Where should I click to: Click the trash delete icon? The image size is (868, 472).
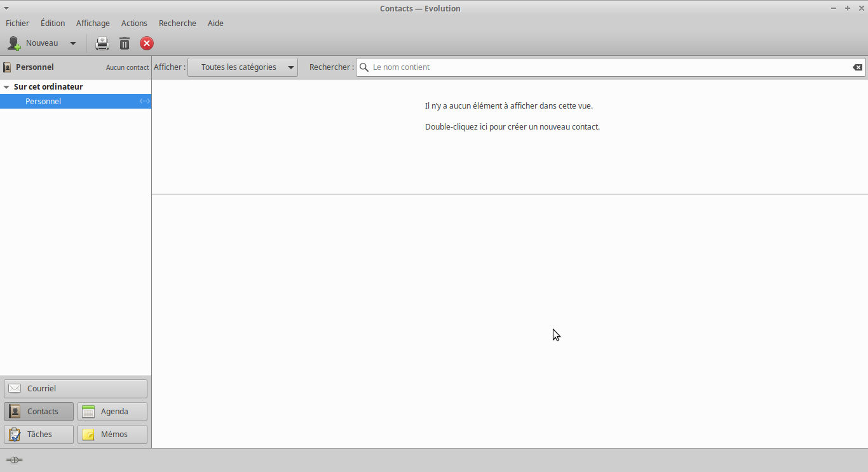pyautogui.click(x=125, y=43)
